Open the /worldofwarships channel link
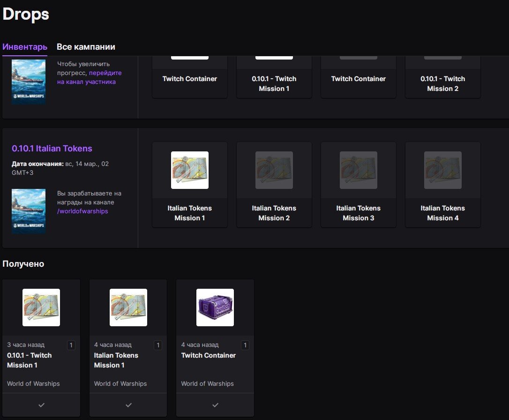 [x=82, y=211]
